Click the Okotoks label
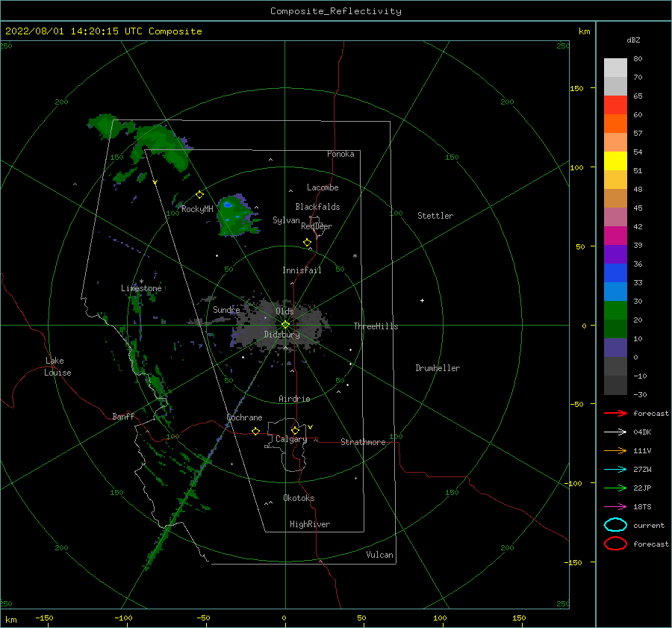The width and height of the screenshot is (672, 628). click(x=299, y=498)
